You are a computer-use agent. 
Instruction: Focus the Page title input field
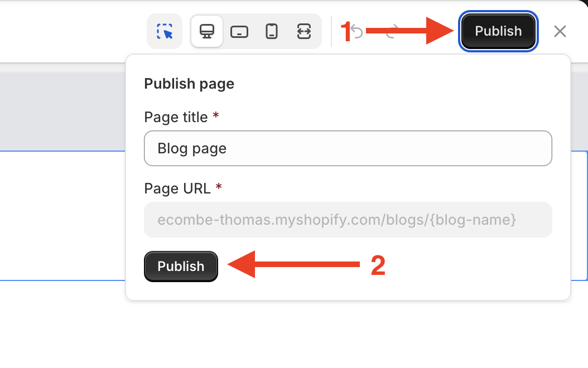[x=348, y=148]
